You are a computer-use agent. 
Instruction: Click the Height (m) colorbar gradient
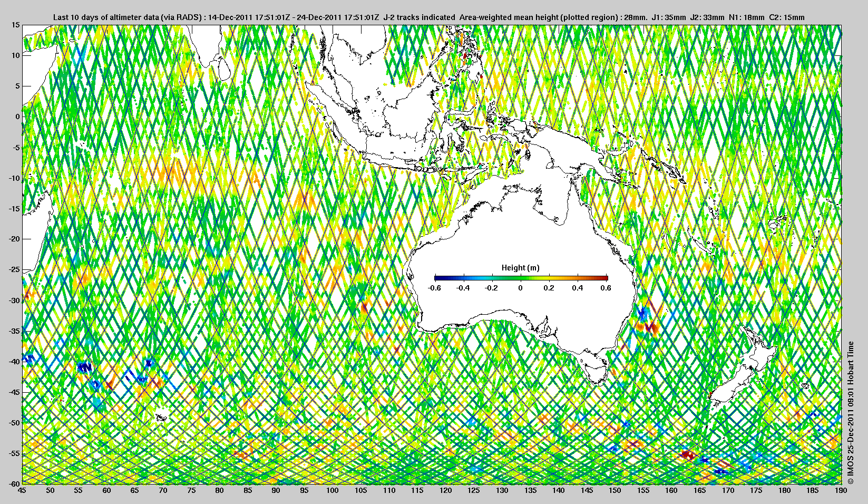(x=521, y=278)
